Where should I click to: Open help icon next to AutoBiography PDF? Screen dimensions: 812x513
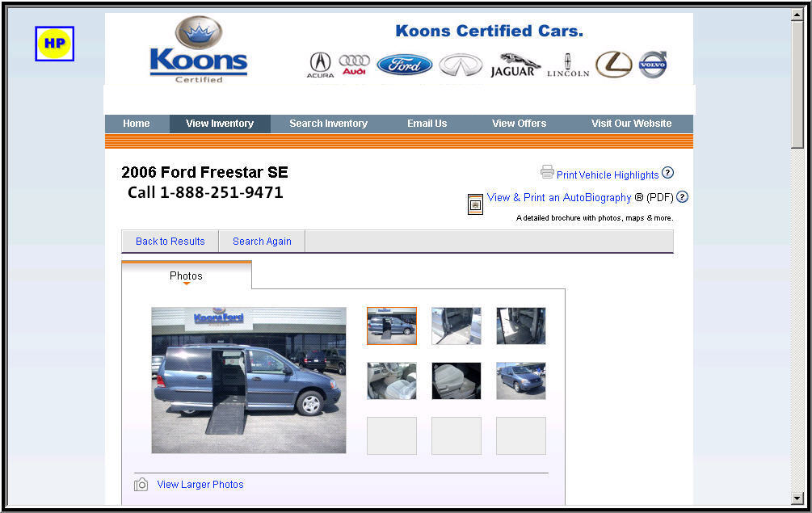[683, 196]
